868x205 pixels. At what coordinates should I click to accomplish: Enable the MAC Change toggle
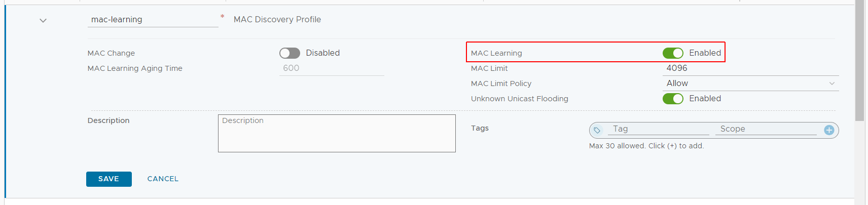290,53
